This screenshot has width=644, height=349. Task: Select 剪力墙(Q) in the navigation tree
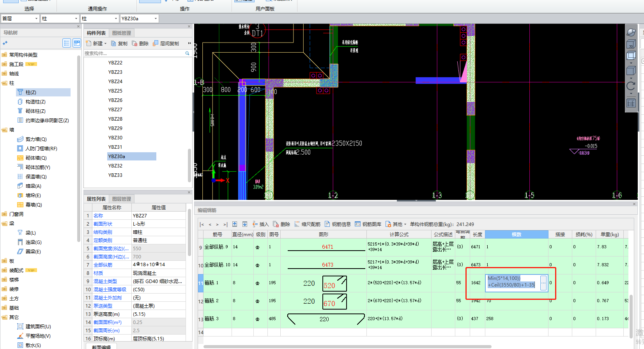[36, 139]
